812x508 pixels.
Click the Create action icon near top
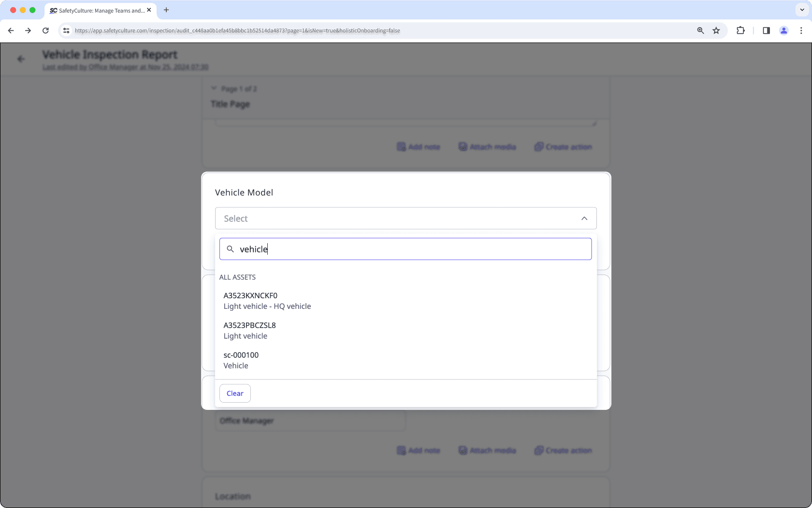click(538, 146)
